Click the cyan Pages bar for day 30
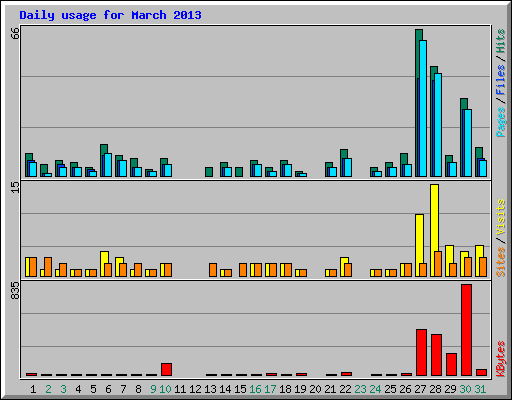 tap(468, 143)
